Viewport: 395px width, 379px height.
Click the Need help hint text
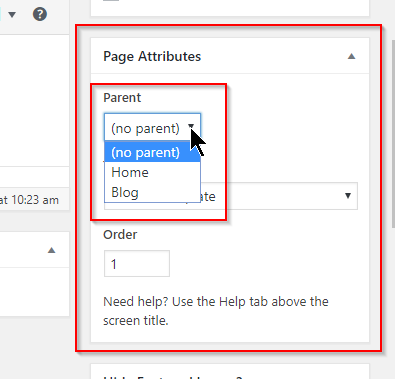[216, 311]
